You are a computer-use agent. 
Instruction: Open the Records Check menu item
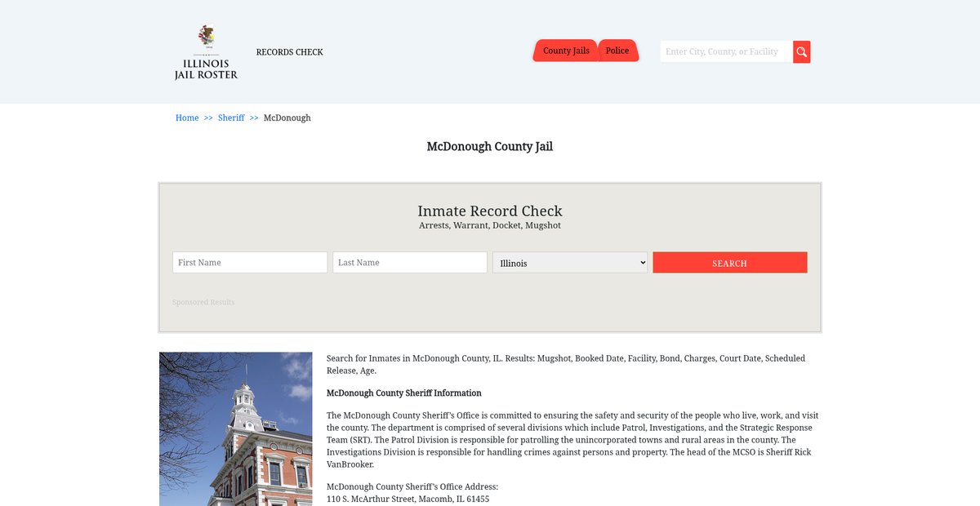(x=289, y=52)
